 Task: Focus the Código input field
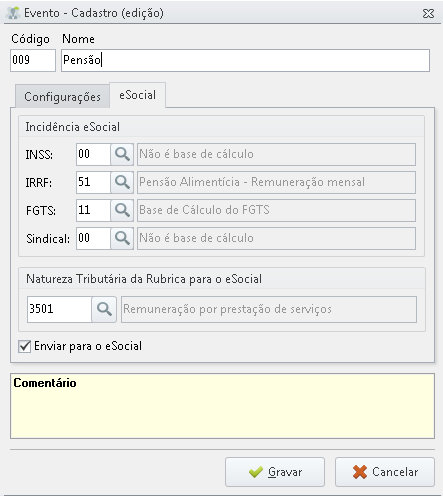coord(33,60)
